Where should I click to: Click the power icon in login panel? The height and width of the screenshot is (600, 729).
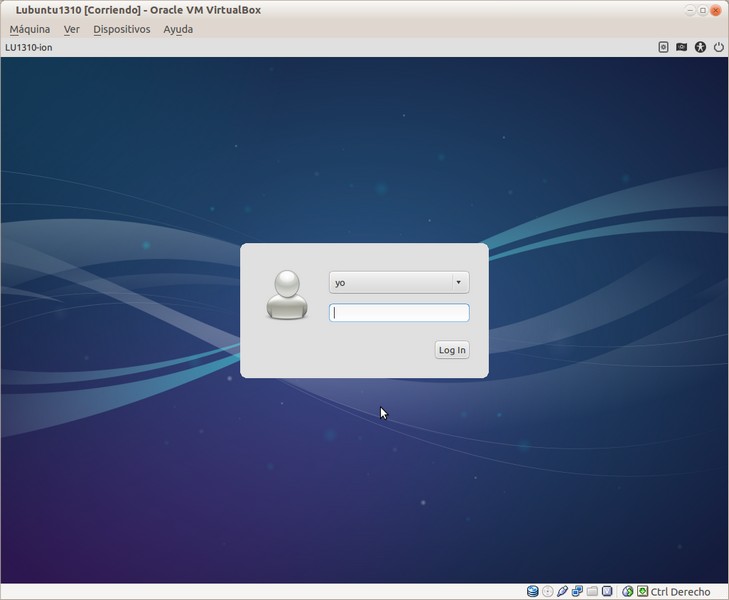click(718, 47)
